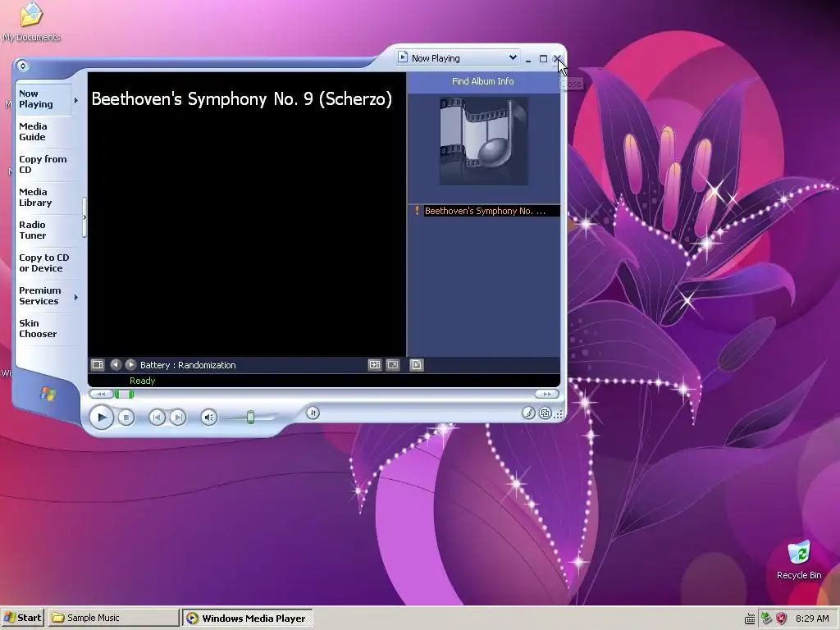Open the Now Playing playlist dropdown
Image resolution: width=840 pixels, height=630 pixels.
[x=458, y=58]
